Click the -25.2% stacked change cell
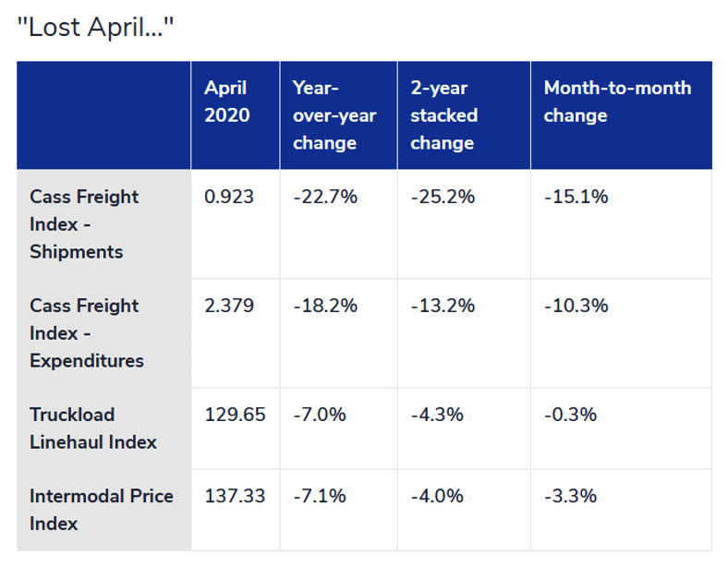Screen dimensions: 728x567 443,197
